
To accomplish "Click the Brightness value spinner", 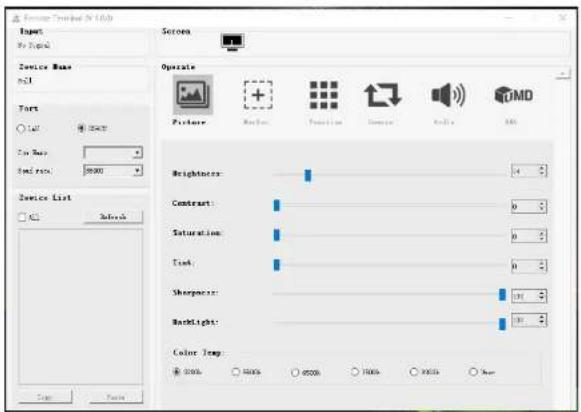I will 529,171.
